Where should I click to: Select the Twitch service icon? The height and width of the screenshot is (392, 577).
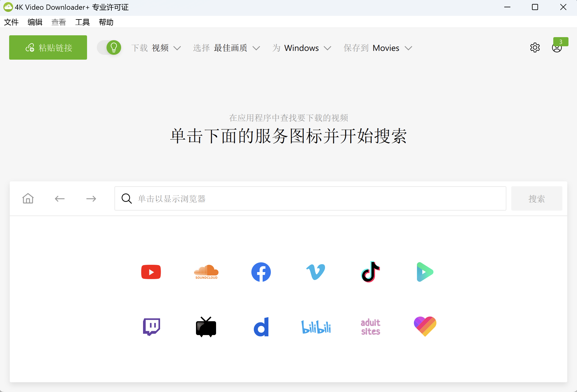151,327
